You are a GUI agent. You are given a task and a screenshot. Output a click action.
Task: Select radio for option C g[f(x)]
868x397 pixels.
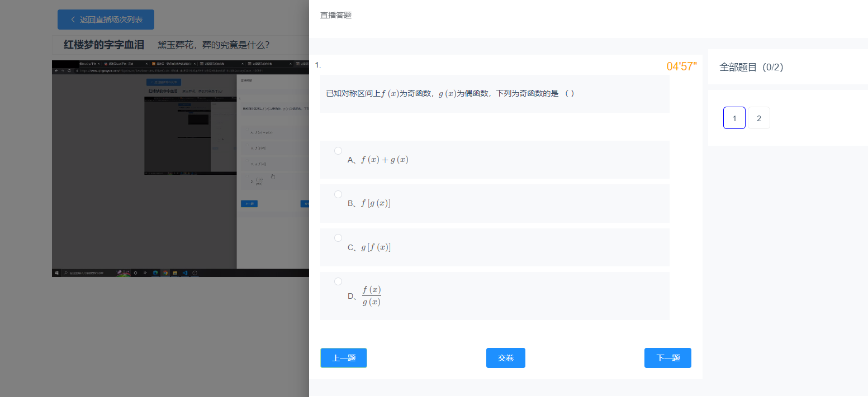click(x=338, y=238)
